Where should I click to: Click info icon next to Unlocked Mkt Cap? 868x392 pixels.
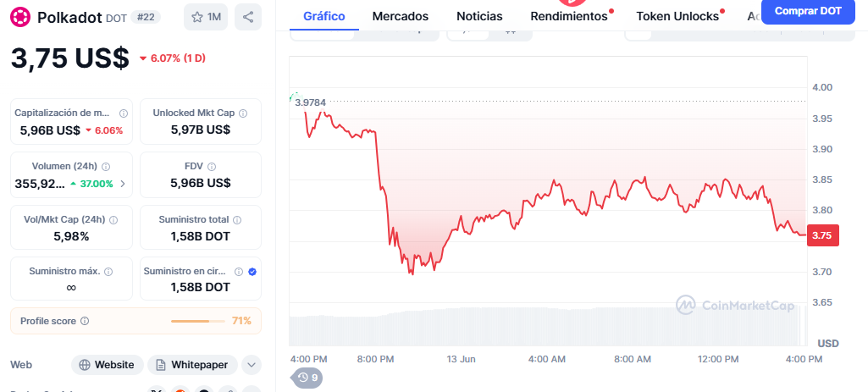pyautogui.click(x=243, y=113)
